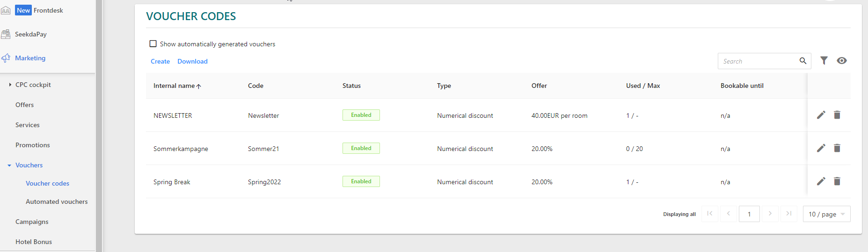Edit the Spring Break voucher
The height and width of the screenshot is (252, 868).
point(821,181)
